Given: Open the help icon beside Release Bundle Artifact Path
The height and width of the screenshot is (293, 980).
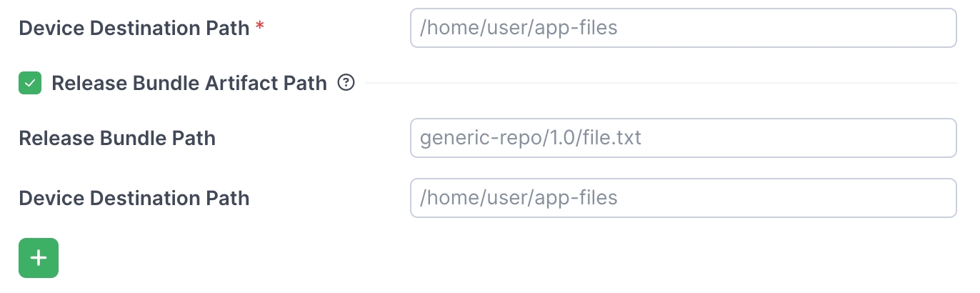Looking at the screenshot, I should coord(346,84).
